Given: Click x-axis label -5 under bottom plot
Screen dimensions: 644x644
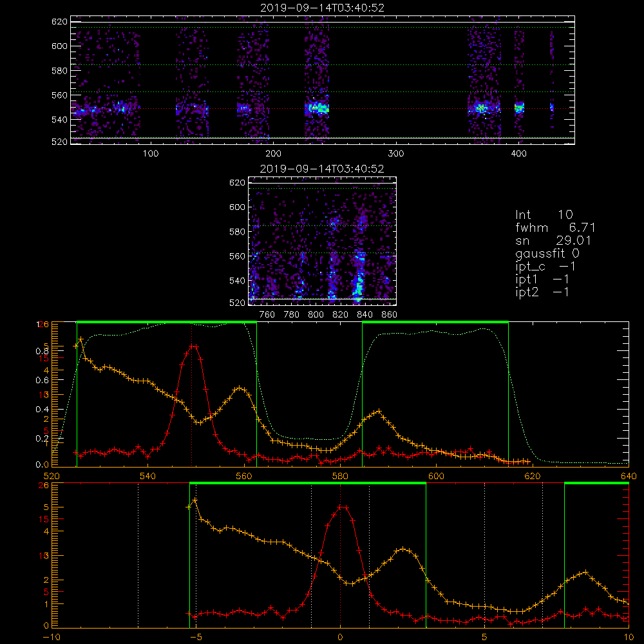Looking at the screenshot, I should point(196,638).
